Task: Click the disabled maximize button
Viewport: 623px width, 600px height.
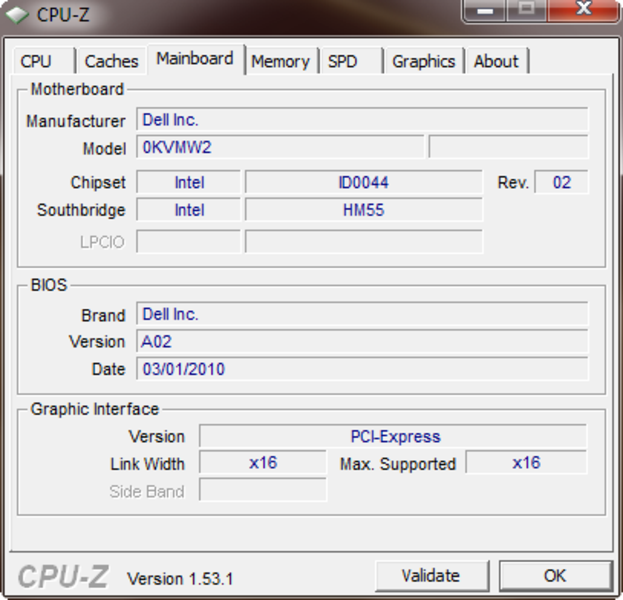Action: 527,10
